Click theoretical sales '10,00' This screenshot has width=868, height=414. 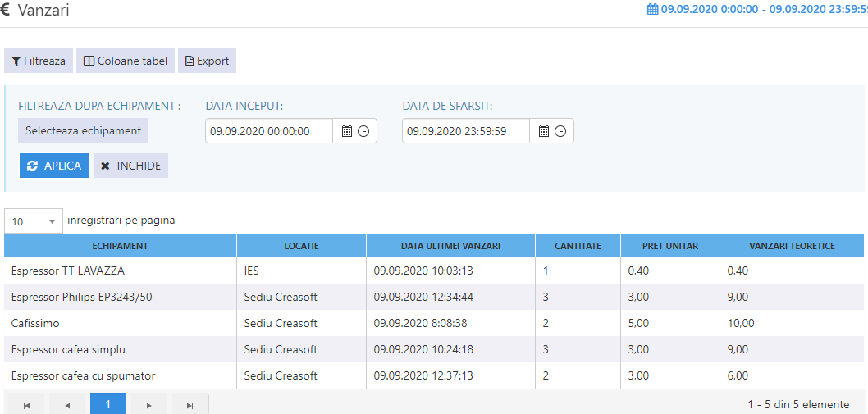[x=793, y=323]
